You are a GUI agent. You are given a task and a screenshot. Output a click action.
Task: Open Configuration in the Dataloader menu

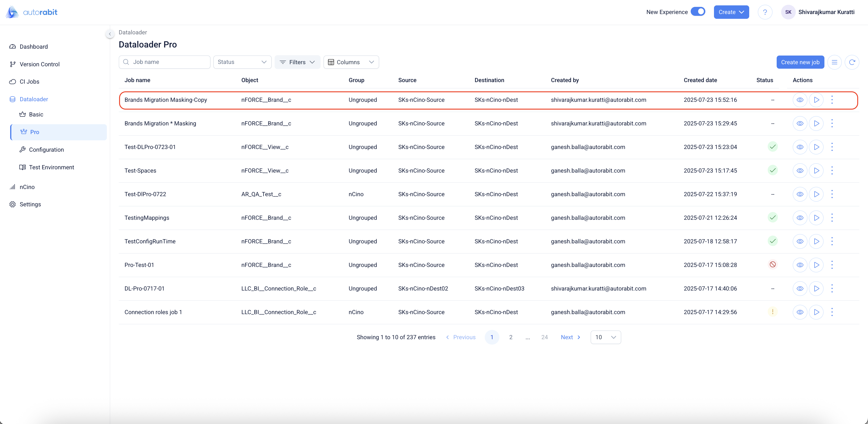pos(46,150)
